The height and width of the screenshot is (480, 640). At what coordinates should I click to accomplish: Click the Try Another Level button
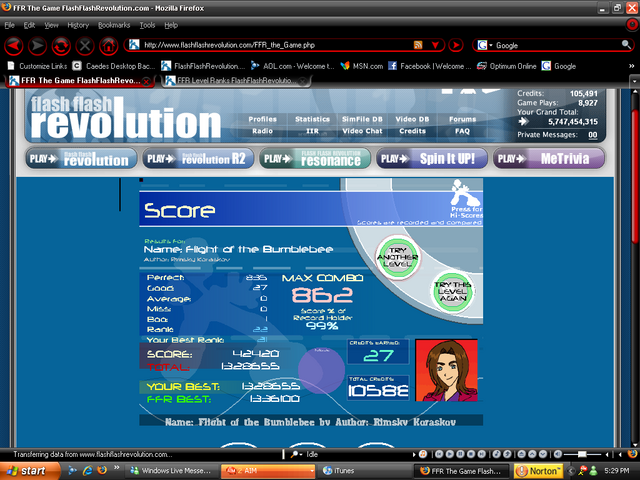(x=395, y=253)
